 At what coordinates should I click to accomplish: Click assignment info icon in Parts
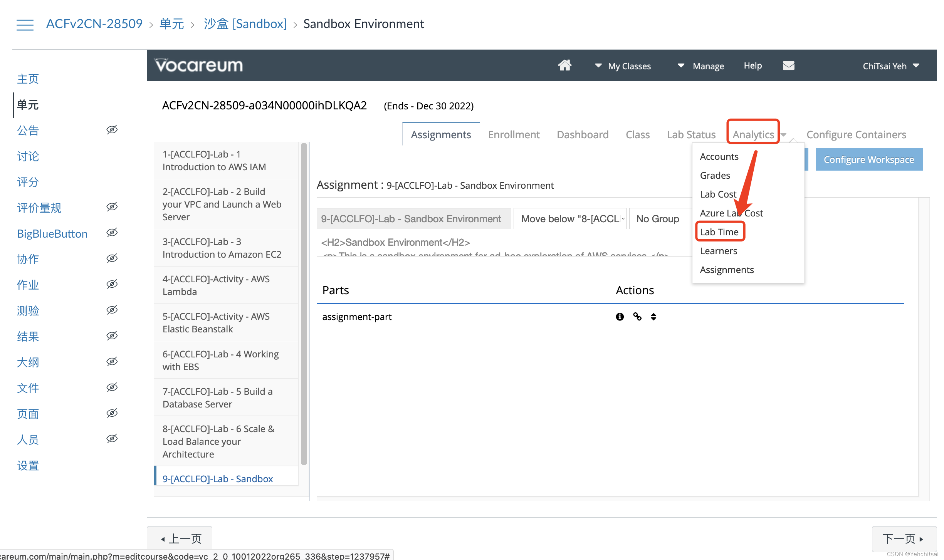619,317
